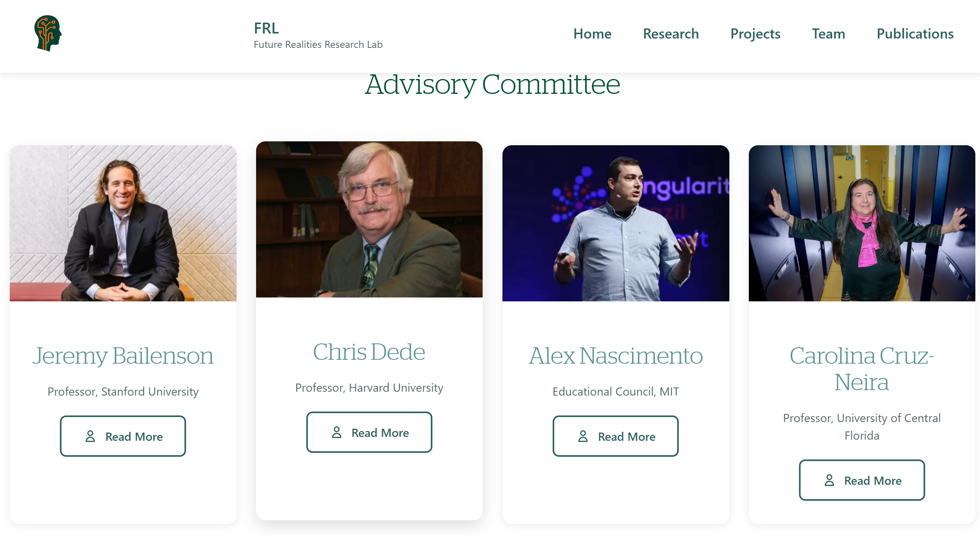Read more about Chris Dede
This screenshot has height=535, width=980.
pyautogui.click(x=369, y=432)
